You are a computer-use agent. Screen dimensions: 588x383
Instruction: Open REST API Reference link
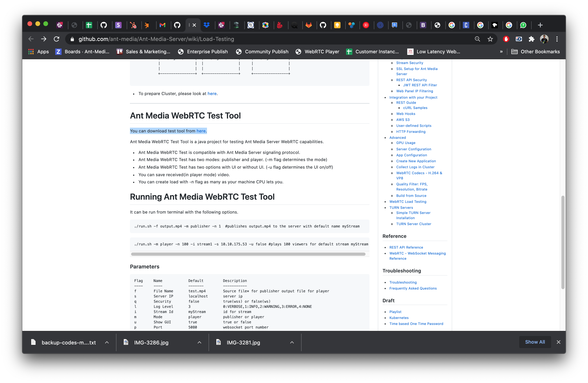point(406,247)
